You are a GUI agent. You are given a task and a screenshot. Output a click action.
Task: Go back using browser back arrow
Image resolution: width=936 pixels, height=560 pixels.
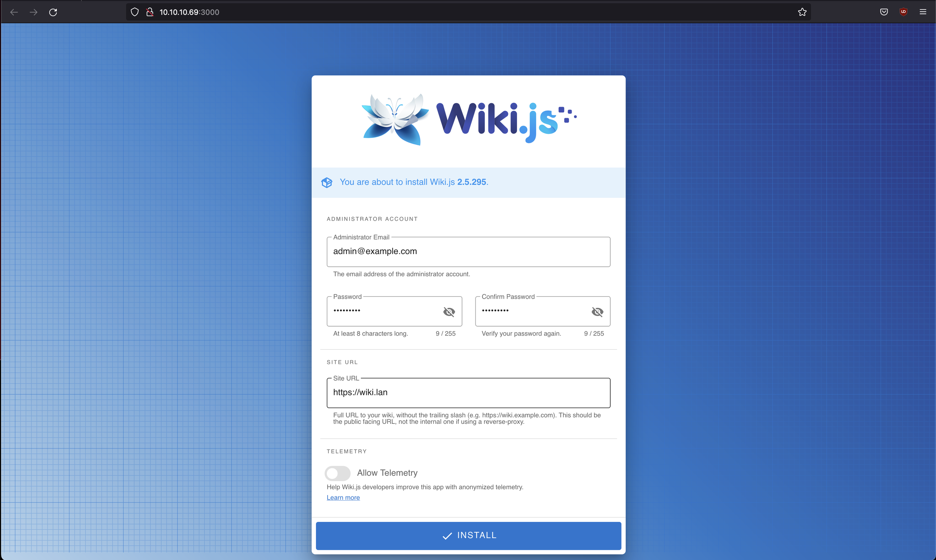(14, 12)
